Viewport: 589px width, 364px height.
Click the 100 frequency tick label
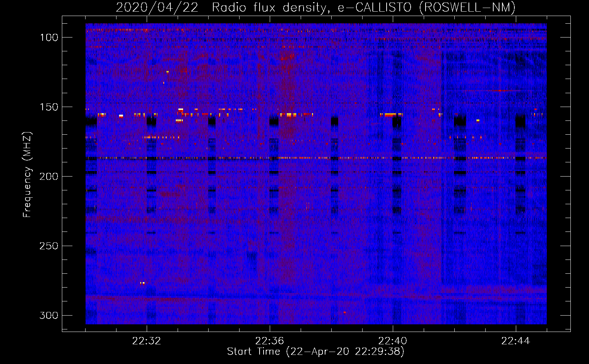click(x=49, y=37)
